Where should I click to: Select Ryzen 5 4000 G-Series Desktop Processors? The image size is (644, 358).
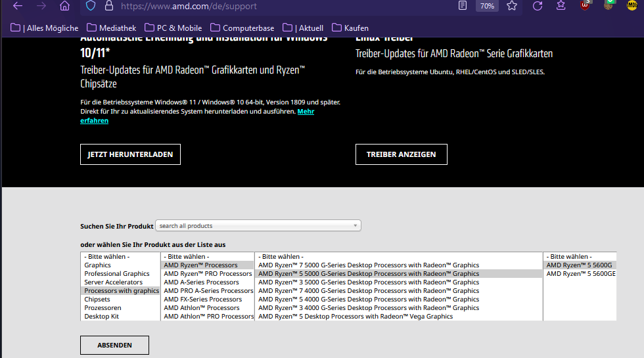(399, 300)
